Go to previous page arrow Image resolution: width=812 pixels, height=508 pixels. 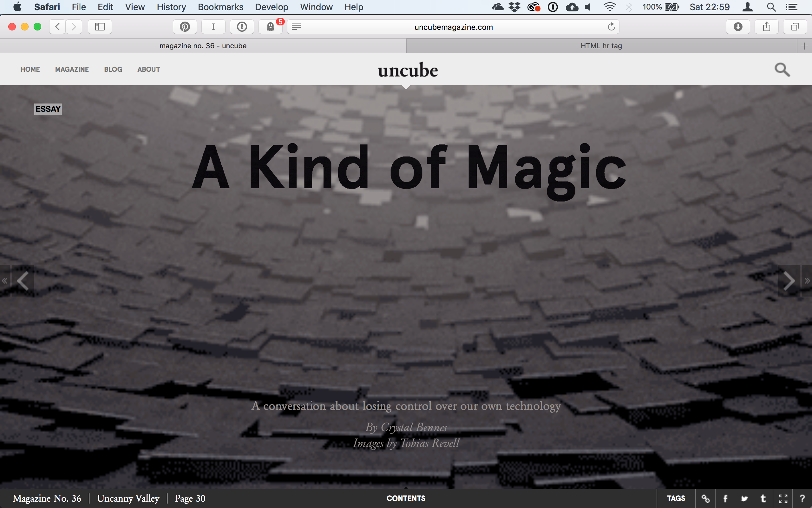(23, 281)
